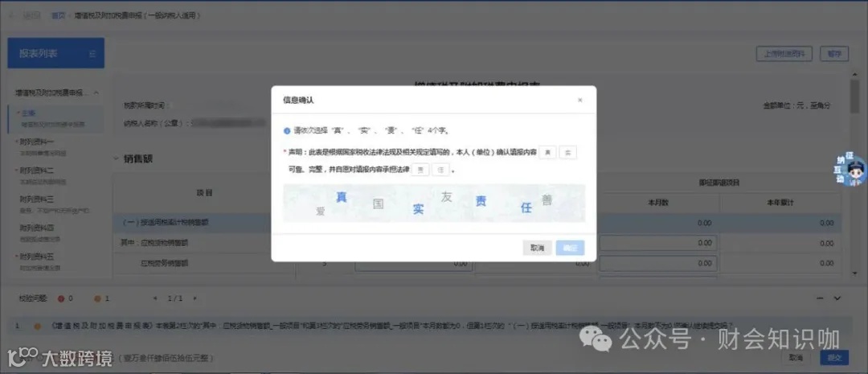Click the 真 slot box in declaration

click(547, 152)
